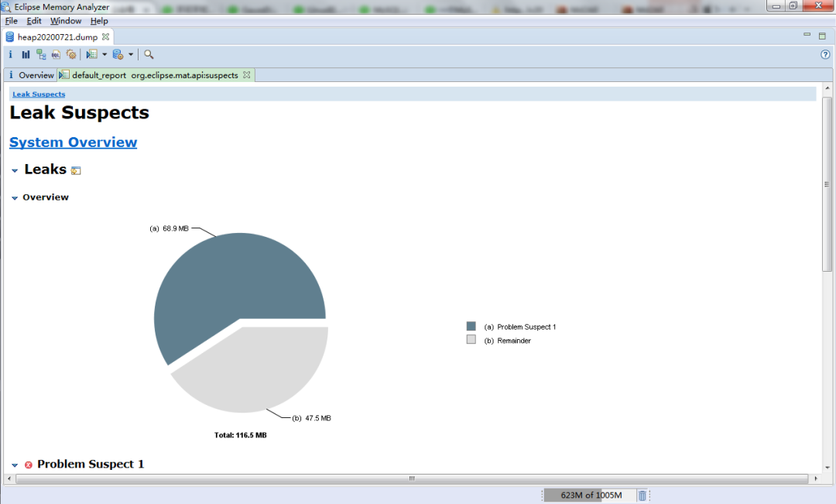836x504 pixels.
Task: Close the default_report suspects tab
Action: pos(246,75)
